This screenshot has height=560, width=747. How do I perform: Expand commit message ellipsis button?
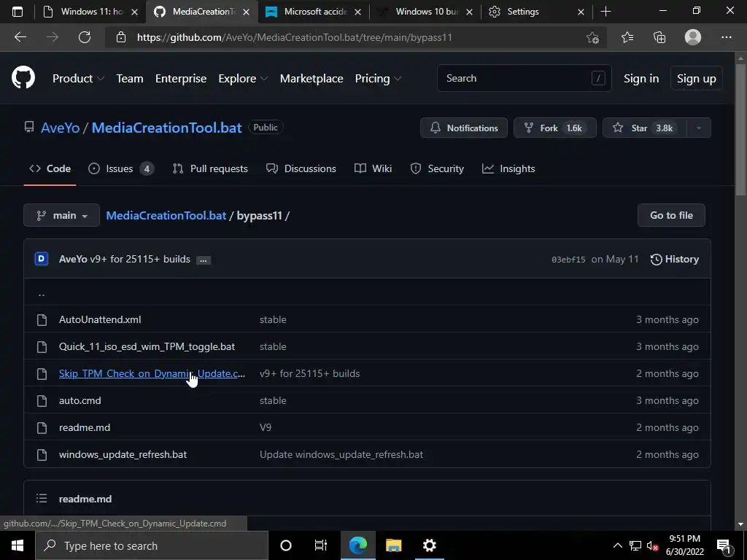click(x=204, y=260)
